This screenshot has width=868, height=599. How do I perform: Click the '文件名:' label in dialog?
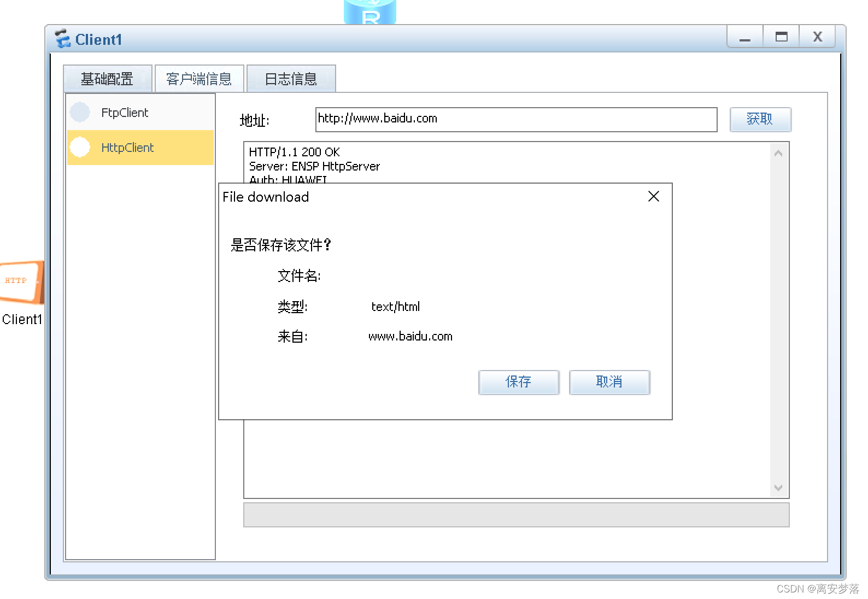click(x=299, y=276)
